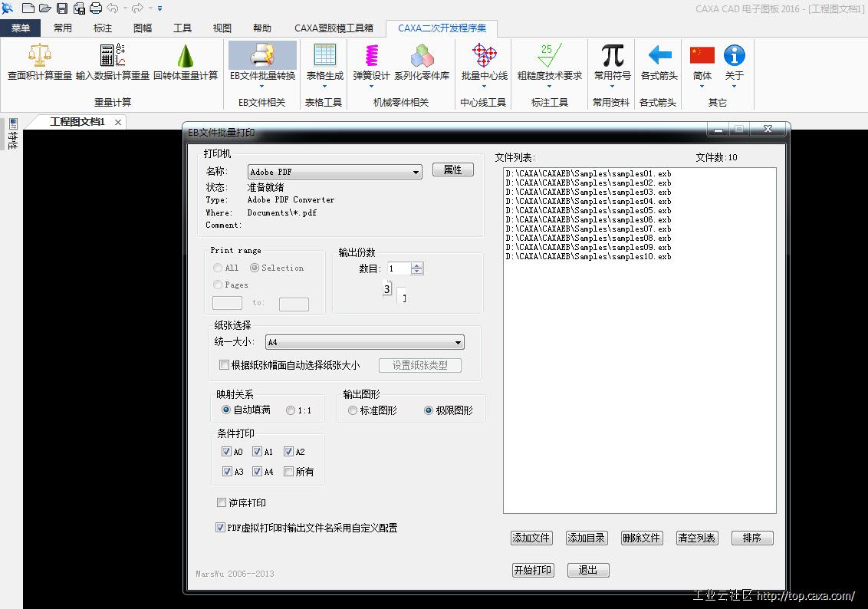Expand EB文件批量转换 dropdown menu

(261, 86)
